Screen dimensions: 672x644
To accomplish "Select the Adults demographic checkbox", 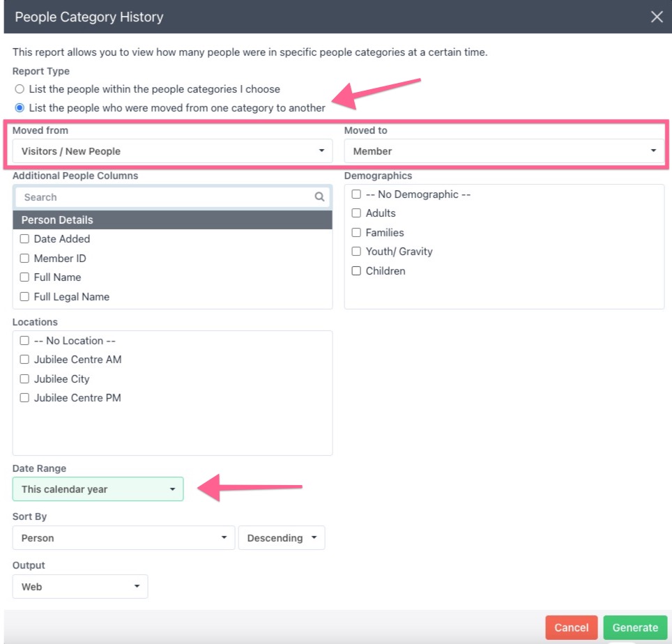I will 356,213.
